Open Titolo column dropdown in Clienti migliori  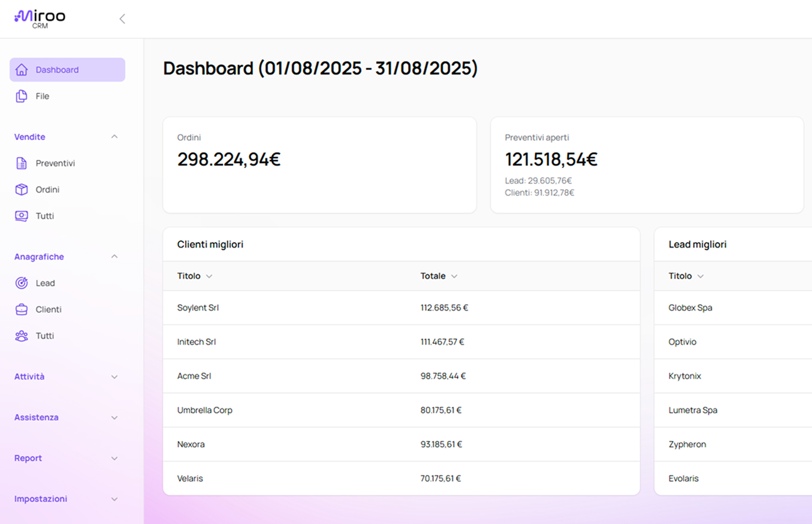[x=209, y=276]
